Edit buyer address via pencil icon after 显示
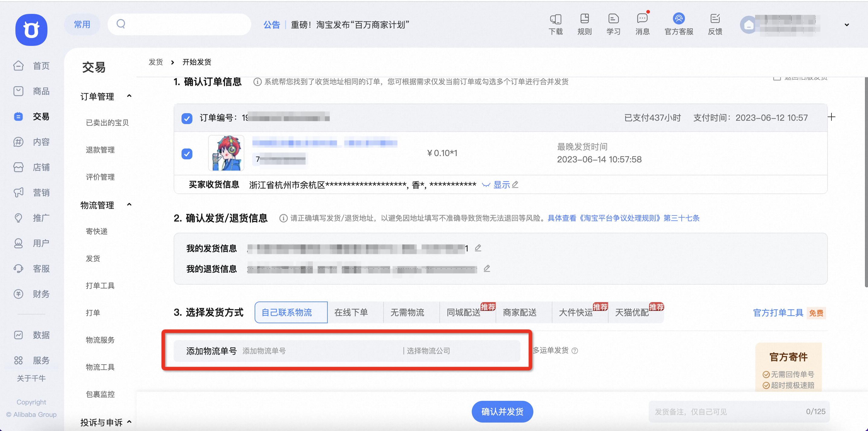Screen dimensions: 868x431 point(515,184)
